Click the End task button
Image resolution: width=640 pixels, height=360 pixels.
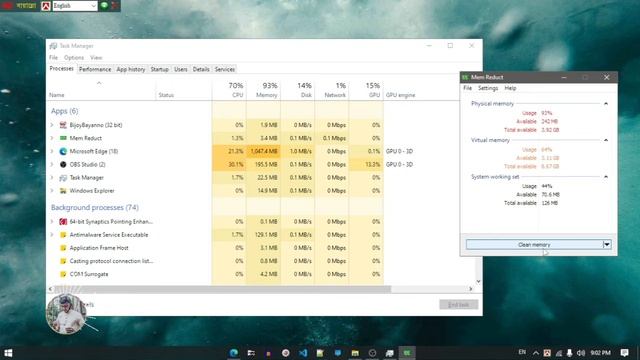click(x=459, y=304)
